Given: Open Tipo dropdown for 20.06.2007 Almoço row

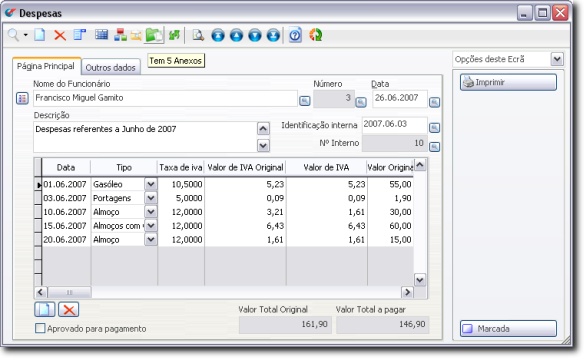Looking at the screenshot, I should [151, 239].
